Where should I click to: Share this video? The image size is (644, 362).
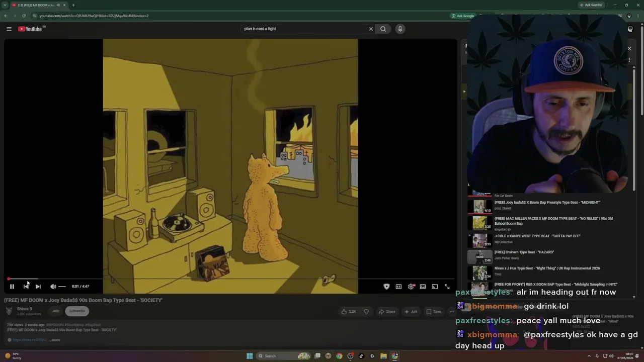tap(387, 312)
